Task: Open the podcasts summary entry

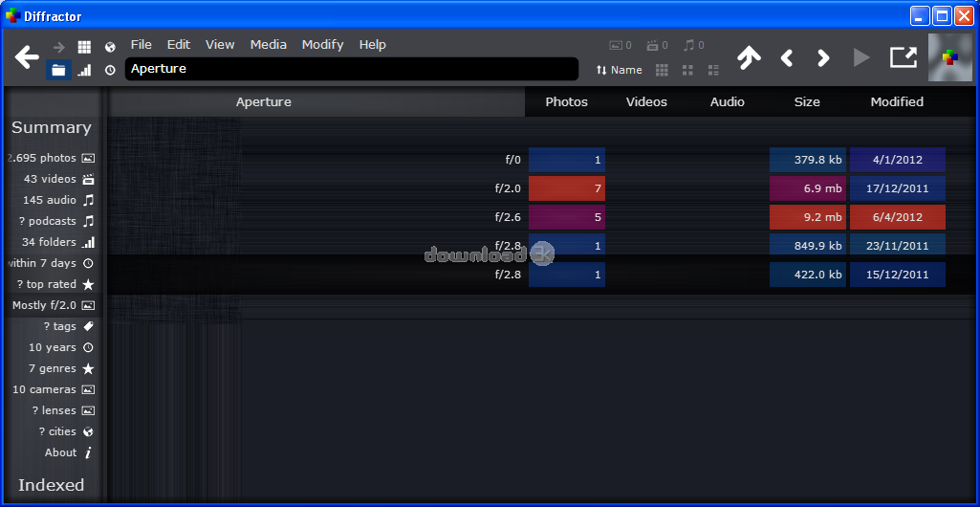Action: click(56, 221)
